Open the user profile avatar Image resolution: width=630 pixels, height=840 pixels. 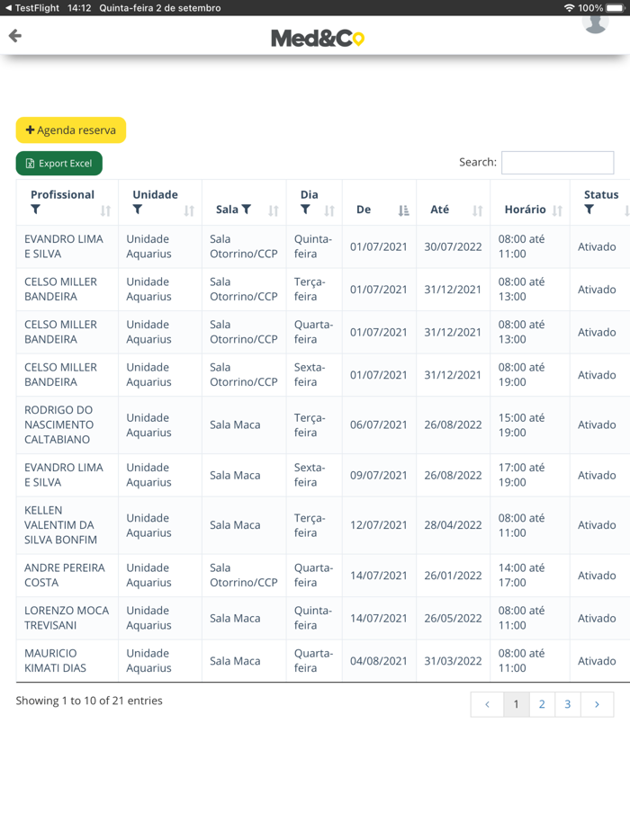tap(595, 22)
